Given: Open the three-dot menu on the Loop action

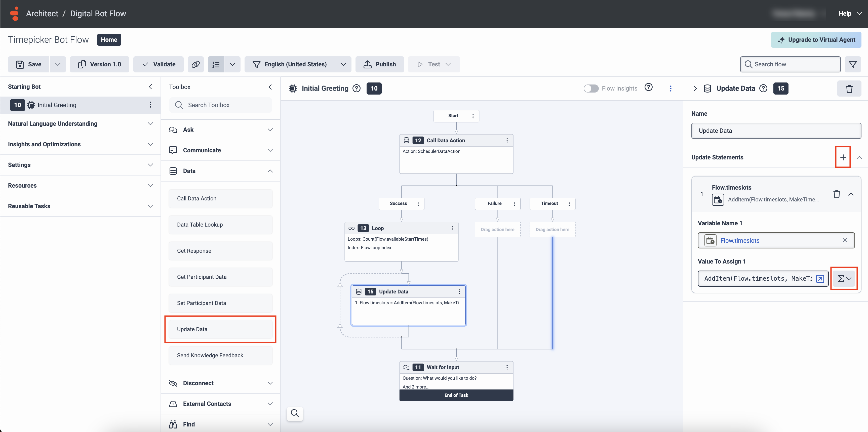Looking at the screenshot, I should (x=452, y=228).
